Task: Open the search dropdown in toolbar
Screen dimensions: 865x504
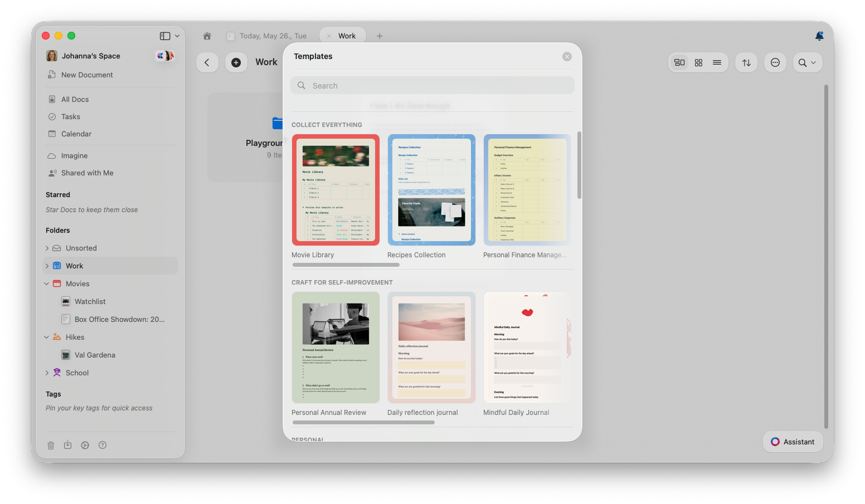Action: coord(807,62)
